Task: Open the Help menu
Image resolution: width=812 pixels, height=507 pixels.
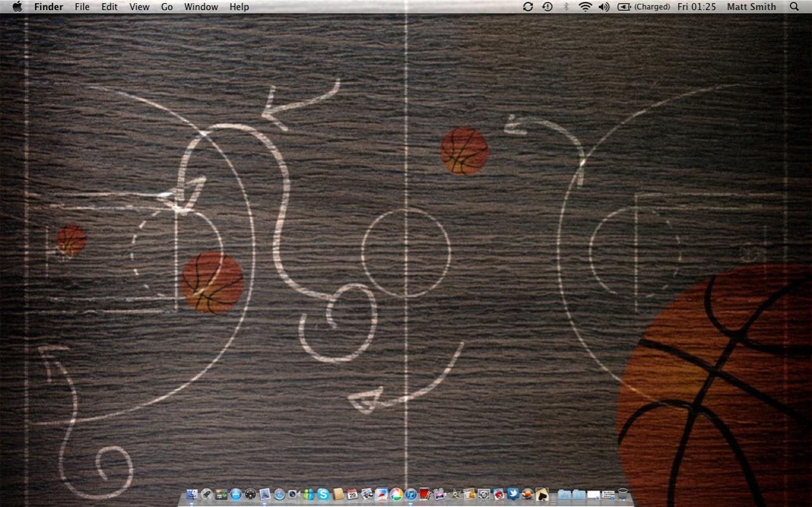Action: pos(239,6)
